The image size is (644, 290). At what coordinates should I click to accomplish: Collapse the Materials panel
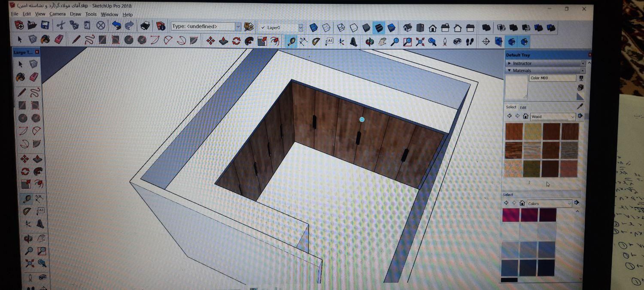tap(510, 70)
